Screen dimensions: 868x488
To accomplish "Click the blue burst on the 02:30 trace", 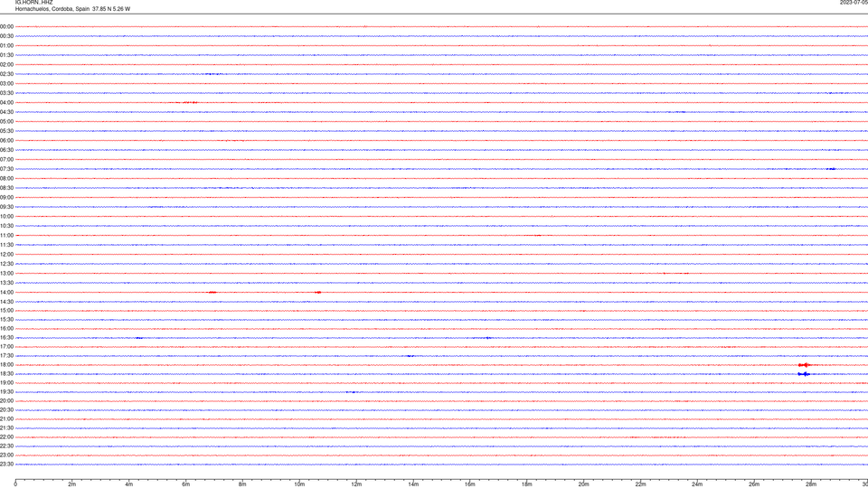I will pyautogui.click(x=212, y=74).
